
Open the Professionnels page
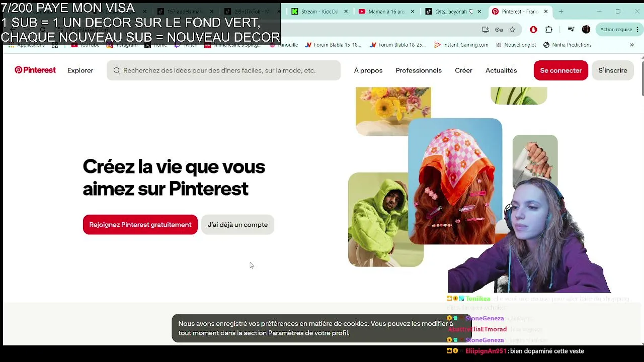(419, 70)
